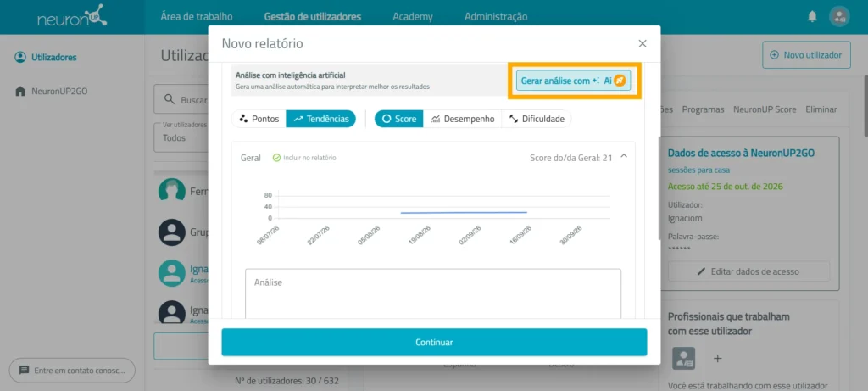The image size is (868, 391).
Task: Click the plus icon to add professional
Action: pos(717,358)
